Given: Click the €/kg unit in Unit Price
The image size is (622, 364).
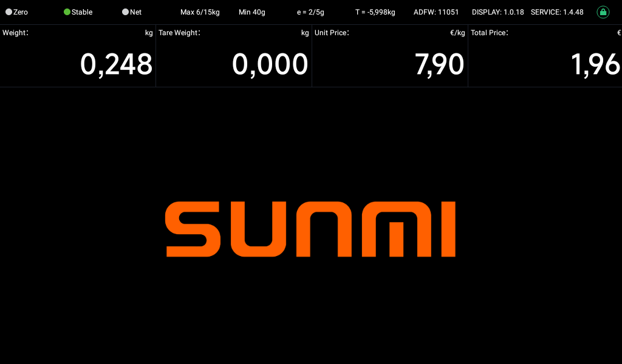Looking at the screenshot, I should [457, 33].
